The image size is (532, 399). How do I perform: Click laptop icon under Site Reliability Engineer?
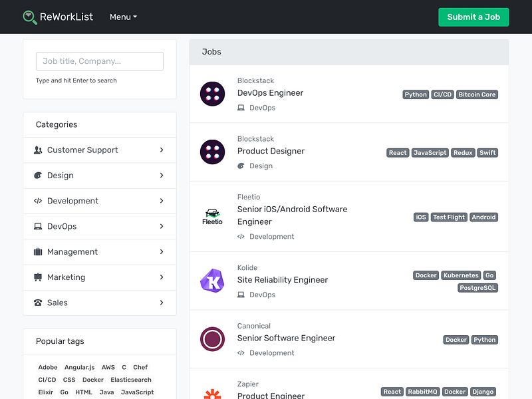pos(241,295)
